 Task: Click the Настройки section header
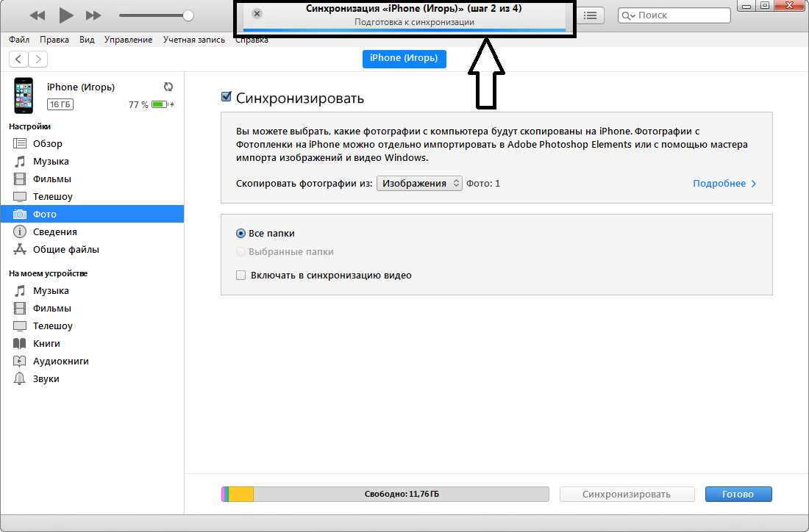point(29,126)
